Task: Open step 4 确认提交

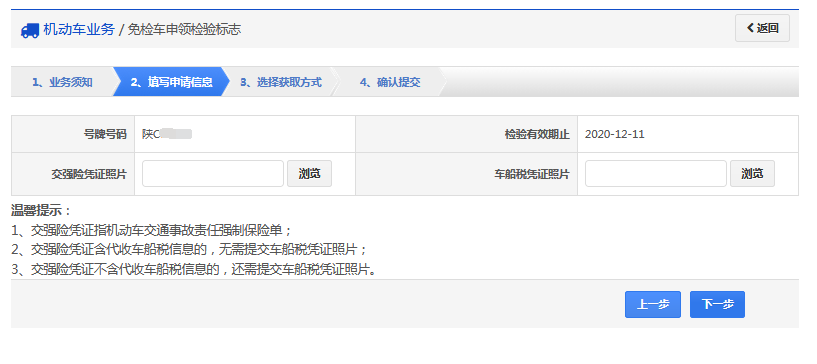Action: (x=390, y=82)
